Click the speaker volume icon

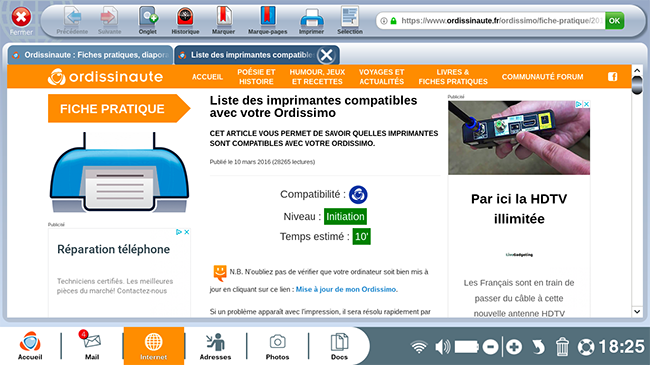click(x=442, y=347)
